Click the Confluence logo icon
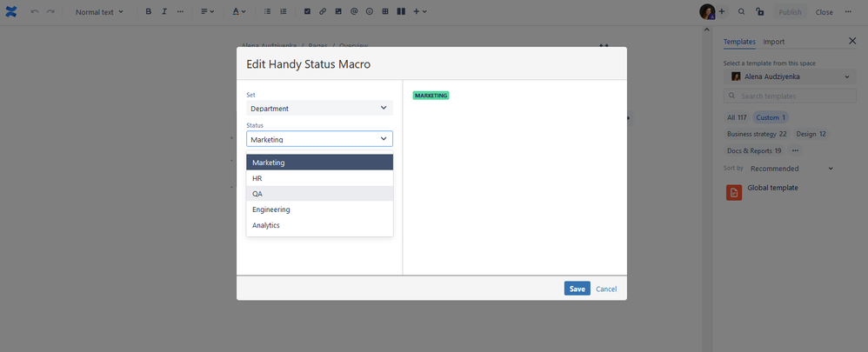This screenshot has height=352, width=868. [x=11, y=11]
